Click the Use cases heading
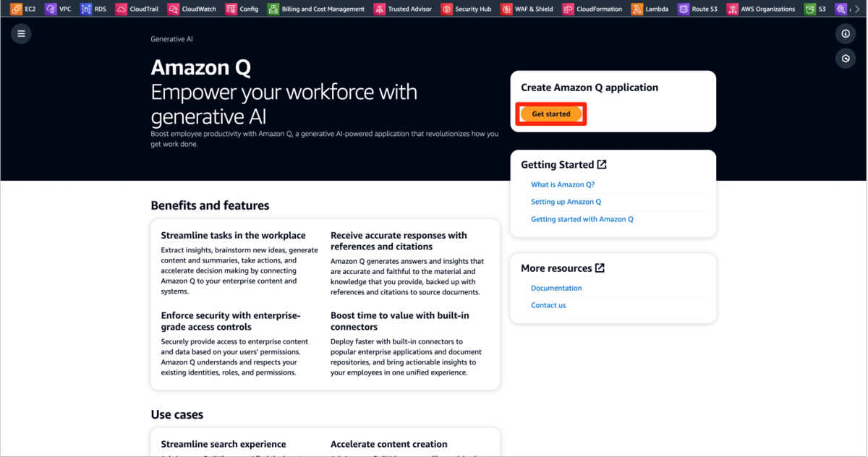Image resolution: width=868 pixels, height=457 pixels. point(177,414)
